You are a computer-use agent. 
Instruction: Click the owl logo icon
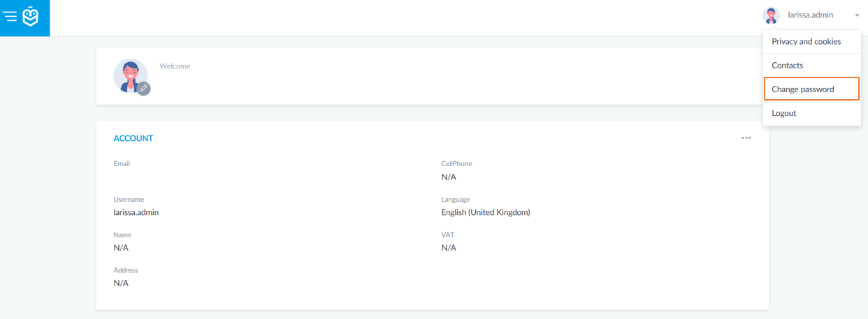31,16
